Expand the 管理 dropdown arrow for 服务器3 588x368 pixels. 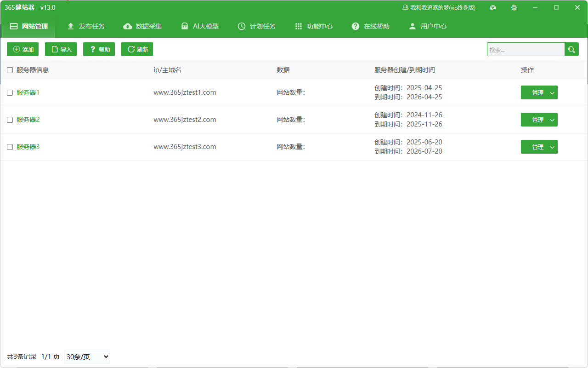click(x=552, y=147)
